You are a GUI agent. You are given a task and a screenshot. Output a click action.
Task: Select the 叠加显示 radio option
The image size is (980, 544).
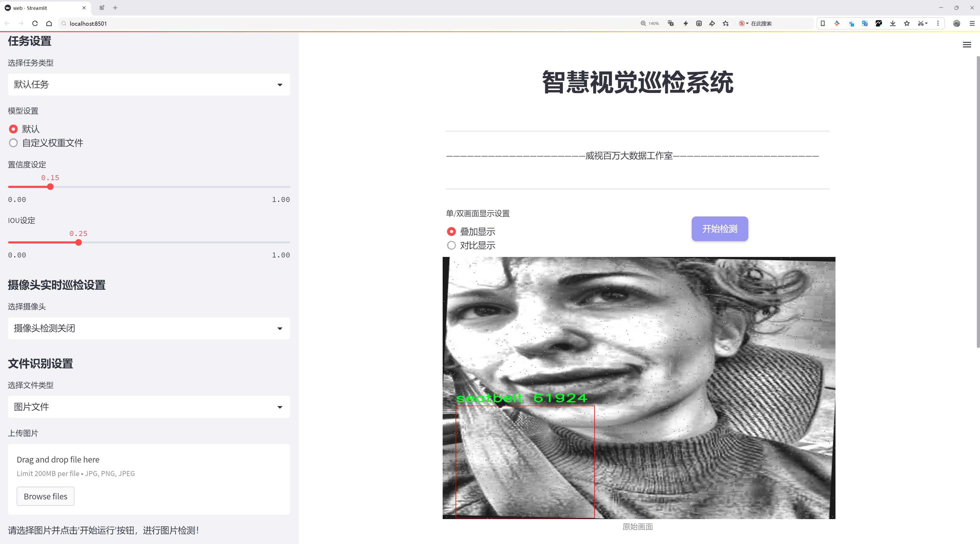point(451,231)
